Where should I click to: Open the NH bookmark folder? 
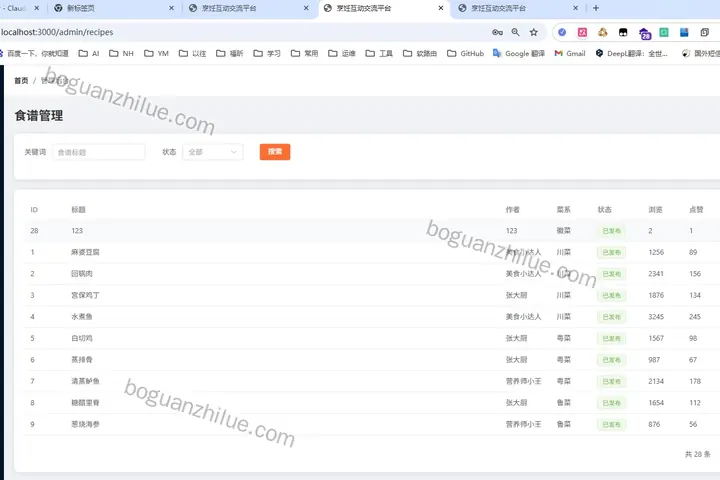121,53
